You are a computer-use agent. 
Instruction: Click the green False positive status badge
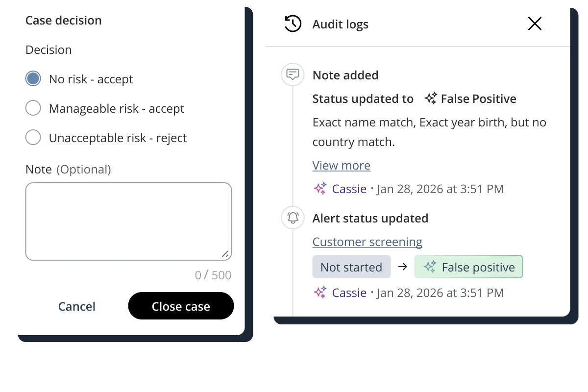click(469, 267)
